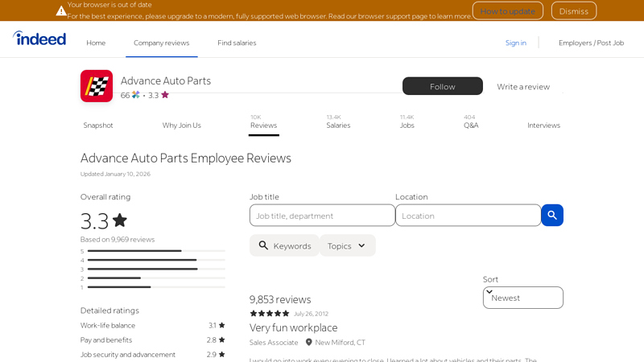Click the large star beside overall rating 3.3
The width and height of the screenshot is (644, 362).
tap(120, 220)
